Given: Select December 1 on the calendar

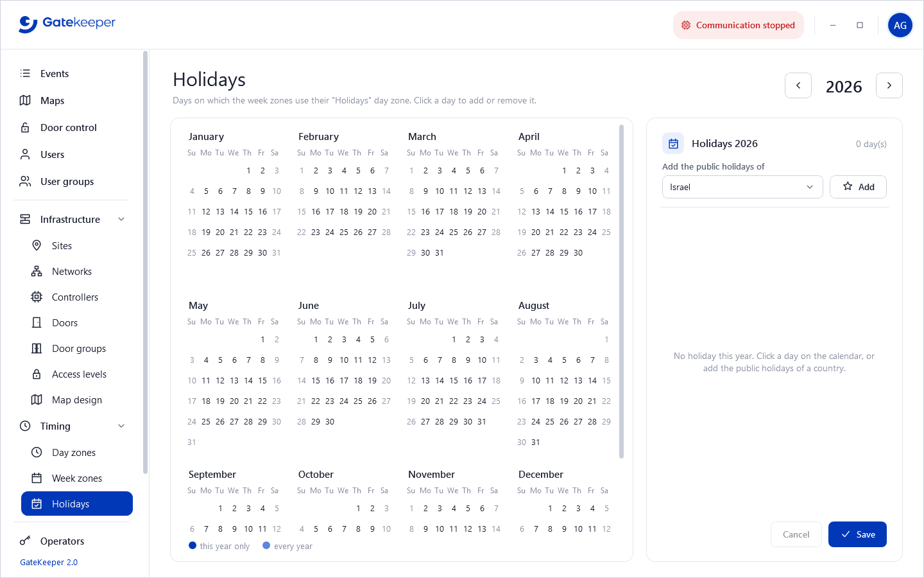Looking at the screenshot, I should click(x=550, y=508).
